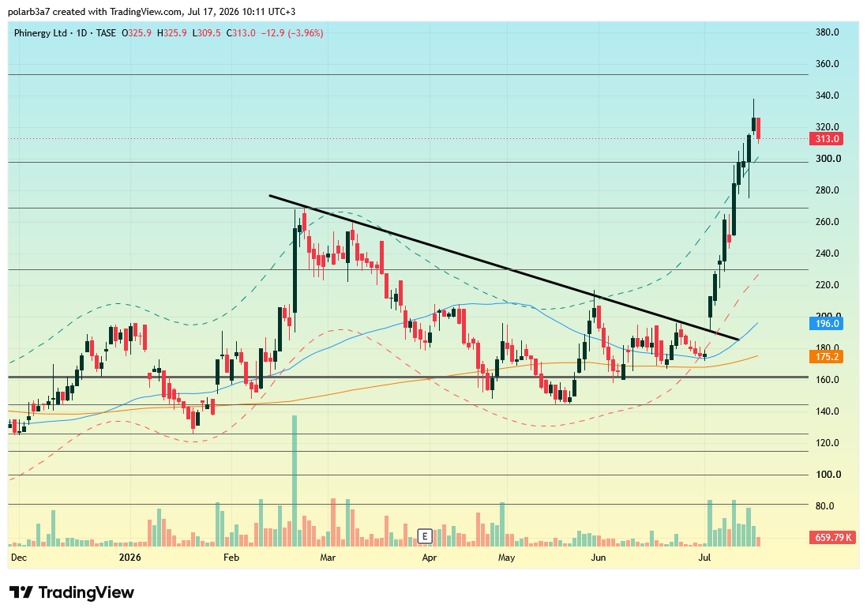Image resolution: width=867 pixels, height=616 pixels.
Task: Click the 'Phinergy Ltd · 1D · TASE' symbol title
Action: click(65, 33)
